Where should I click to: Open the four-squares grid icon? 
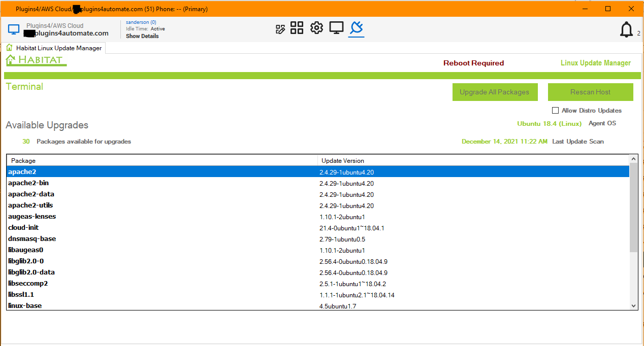(297, 28)
